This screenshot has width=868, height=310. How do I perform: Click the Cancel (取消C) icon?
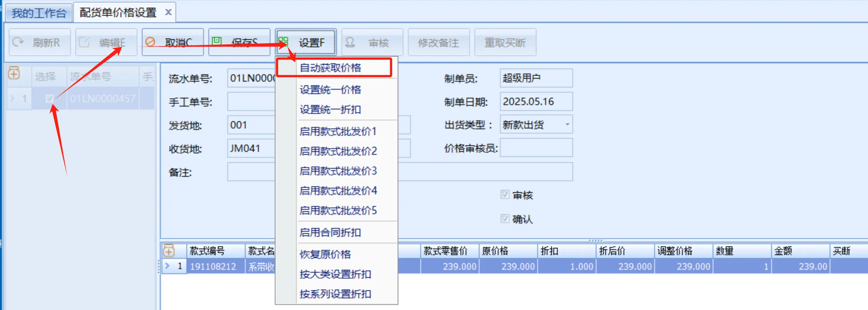click(150, 42)
